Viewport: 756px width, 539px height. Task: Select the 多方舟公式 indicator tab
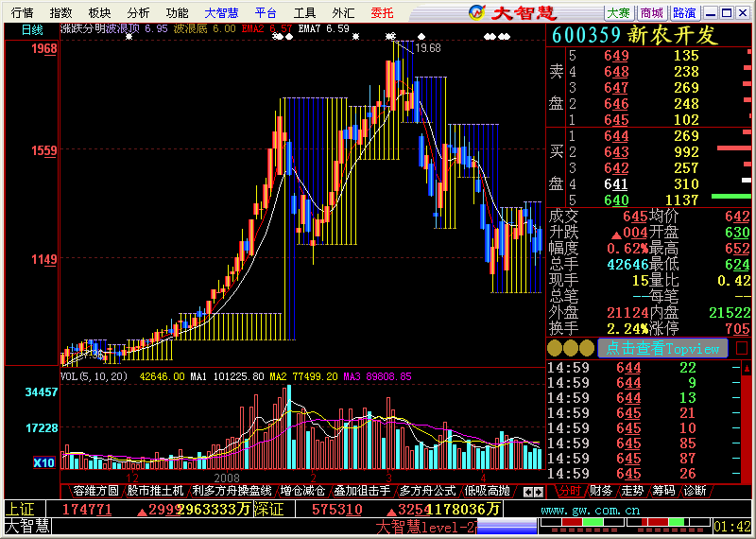[428, 491]
